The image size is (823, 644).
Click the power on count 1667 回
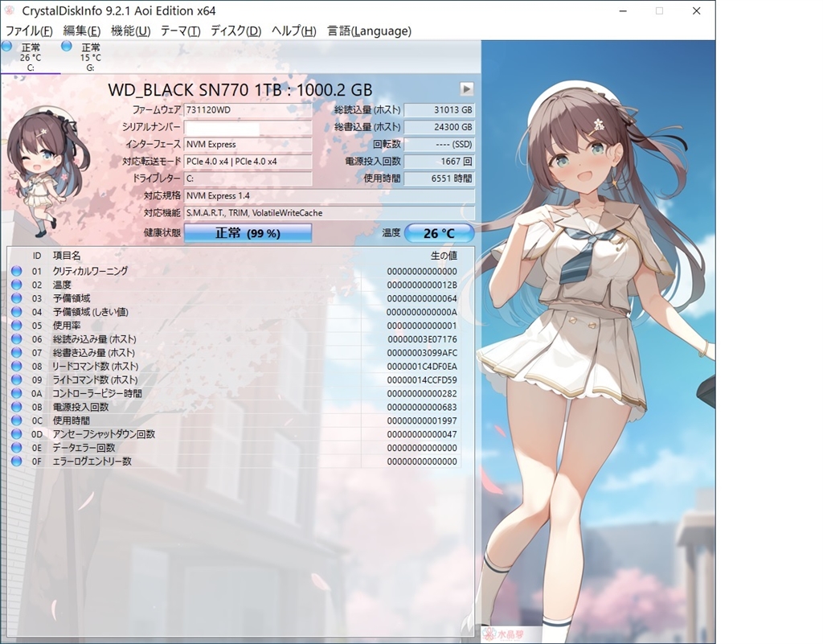pyautogui.click(x=440, y=162)
